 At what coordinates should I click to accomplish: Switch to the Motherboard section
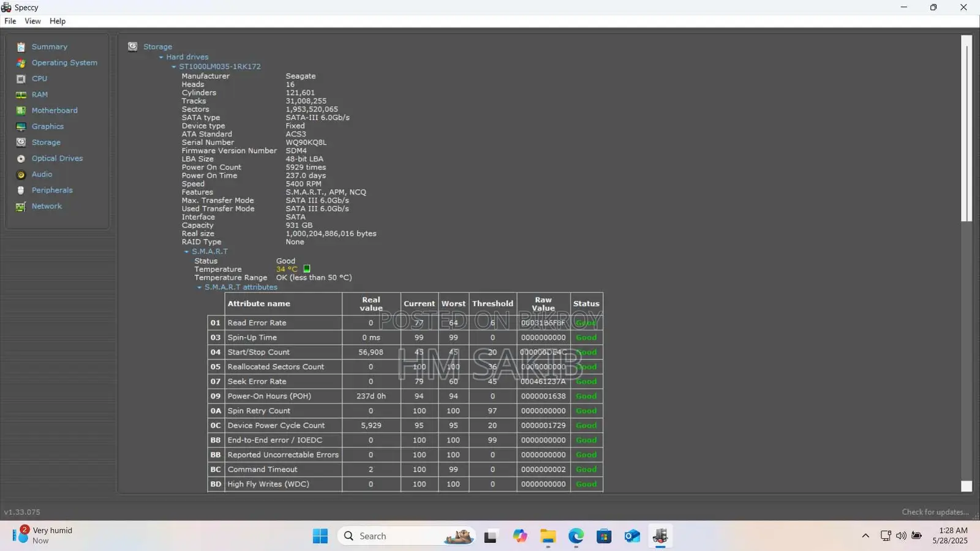(55, 111)
